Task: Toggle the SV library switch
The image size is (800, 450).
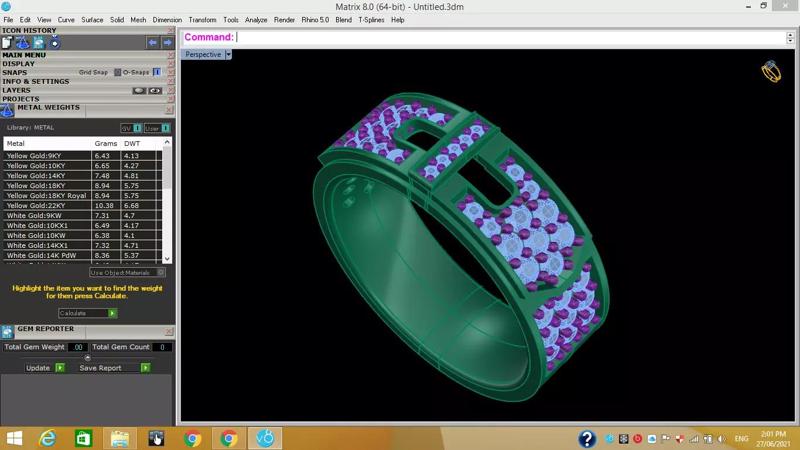Action: coord(137,128)
